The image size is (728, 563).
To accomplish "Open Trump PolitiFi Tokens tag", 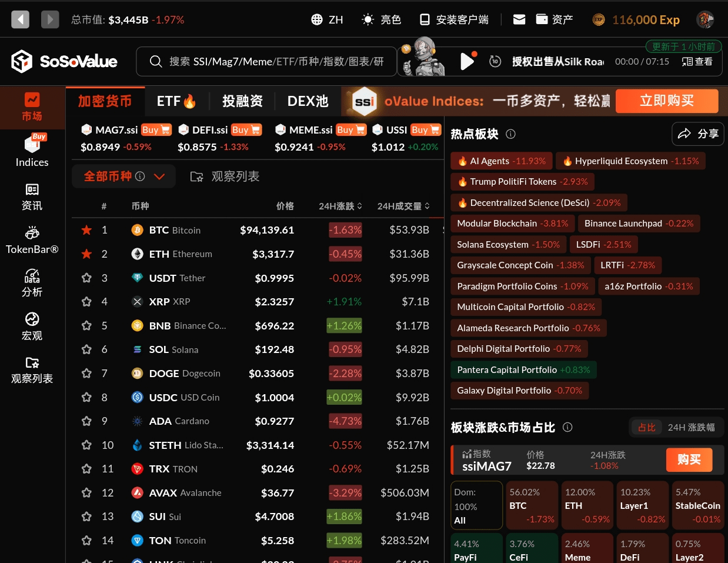I will pos(523,182).
